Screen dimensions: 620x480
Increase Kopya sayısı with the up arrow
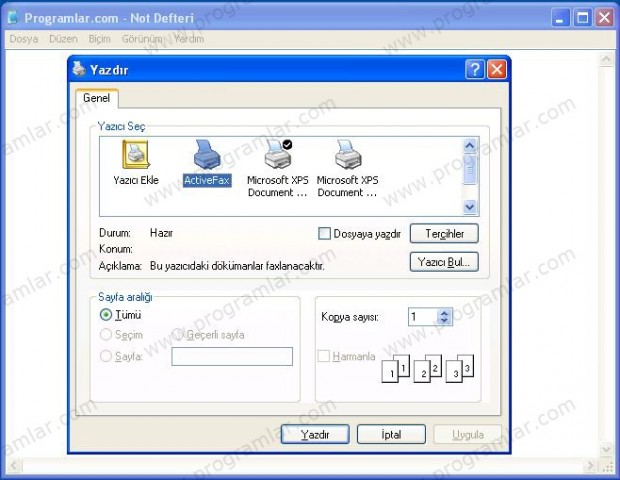point(444,313)
